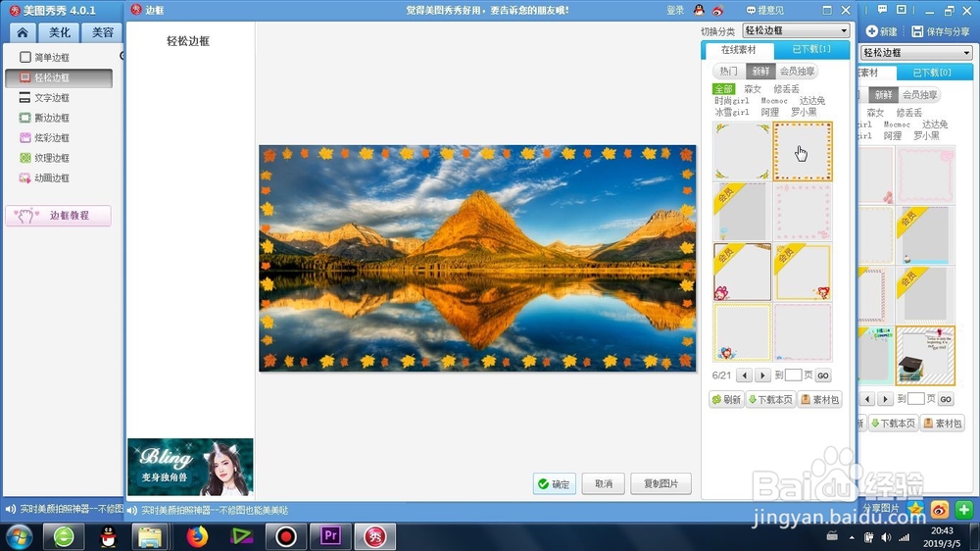Click the QQ penguin login icon
The image size is (980, 551).
(699, 10)
